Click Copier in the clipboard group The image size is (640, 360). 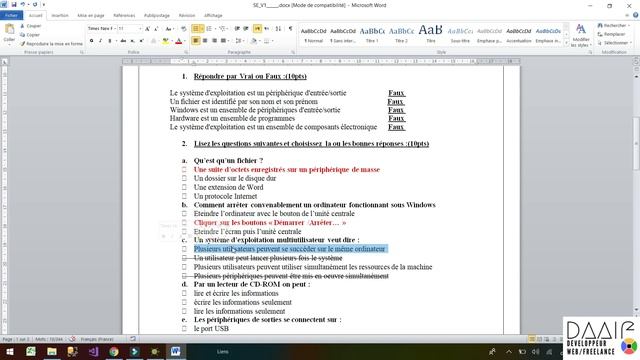click(x=30, y=35)
